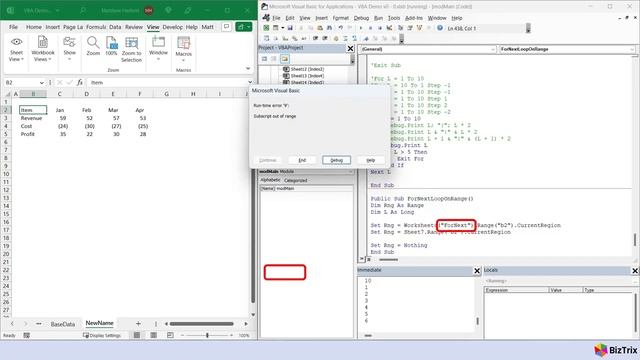Select Sheet12 in the project tree
Screen dimensions: 640x360
[303, 69]
